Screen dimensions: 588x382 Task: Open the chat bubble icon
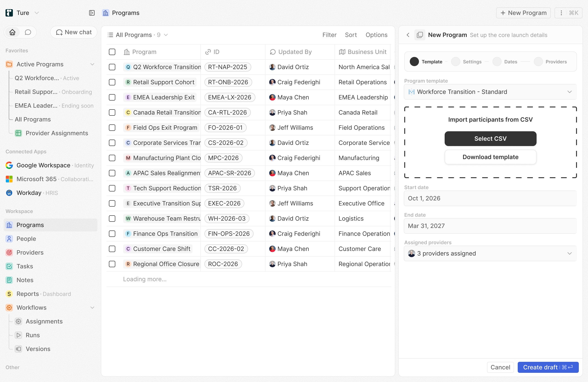coord(28,32)
